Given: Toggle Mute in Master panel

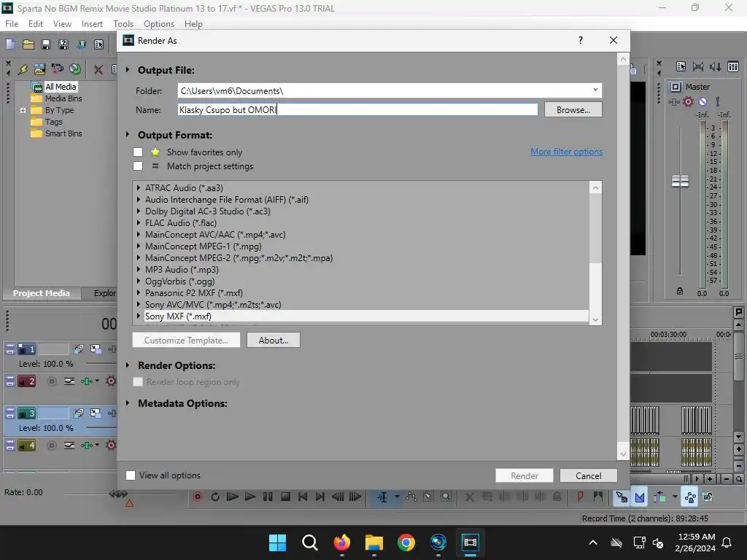Looking at the screenshot, I should click(x=703, y=101).
